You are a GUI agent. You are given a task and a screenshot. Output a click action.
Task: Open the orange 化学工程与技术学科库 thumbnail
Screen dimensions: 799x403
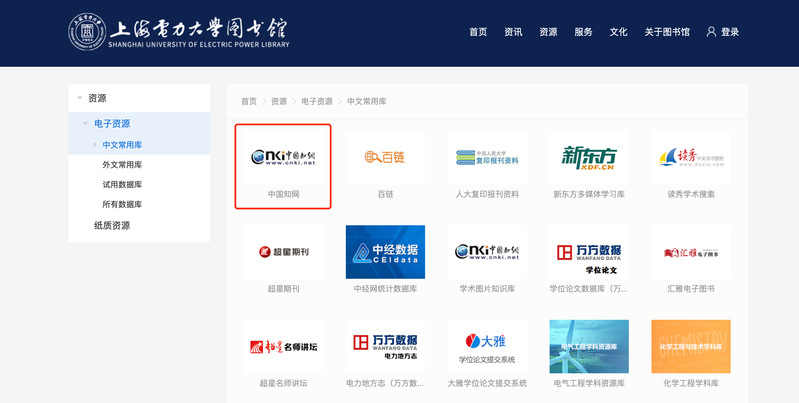click(691, 346)
